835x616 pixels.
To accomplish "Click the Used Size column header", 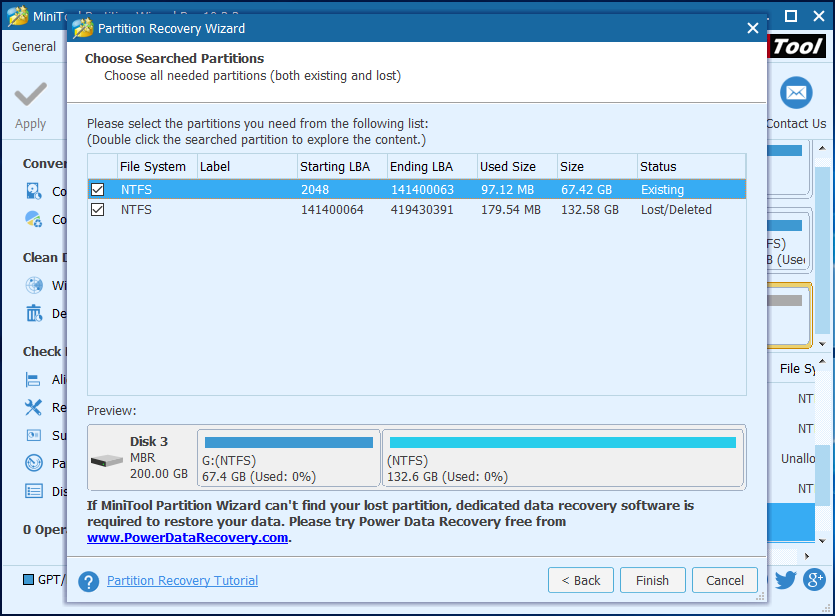I will tap(517, 167).
